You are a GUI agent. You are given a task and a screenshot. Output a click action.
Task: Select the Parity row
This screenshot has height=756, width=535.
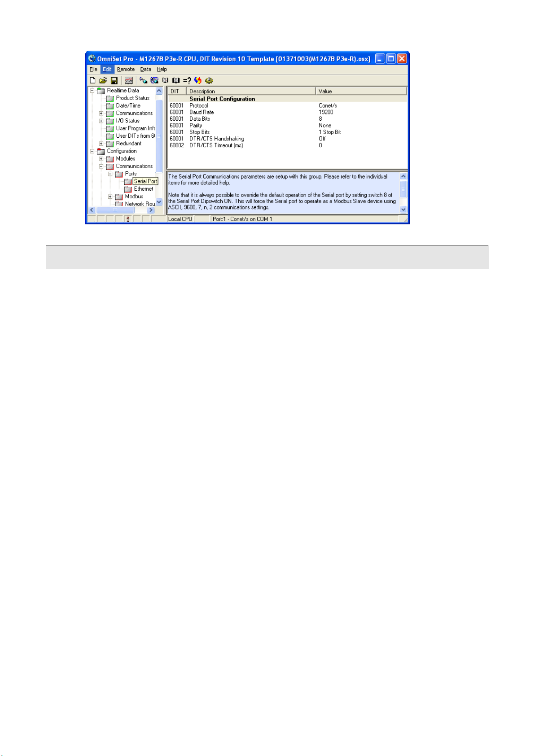(287, 126)
